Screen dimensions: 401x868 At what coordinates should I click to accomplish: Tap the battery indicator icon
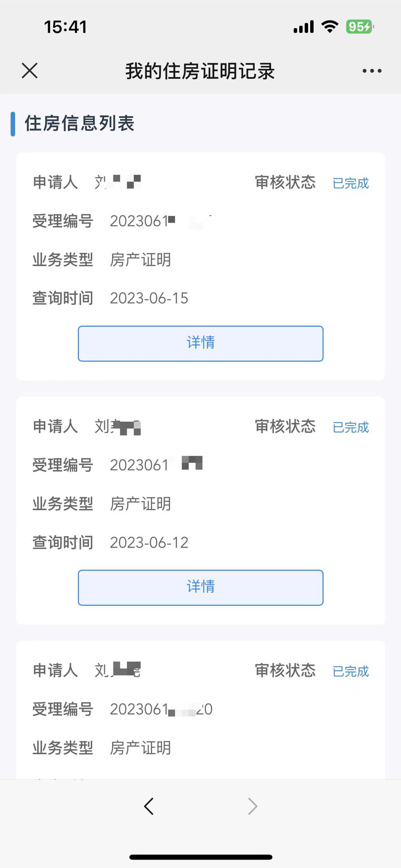[360, 27]
